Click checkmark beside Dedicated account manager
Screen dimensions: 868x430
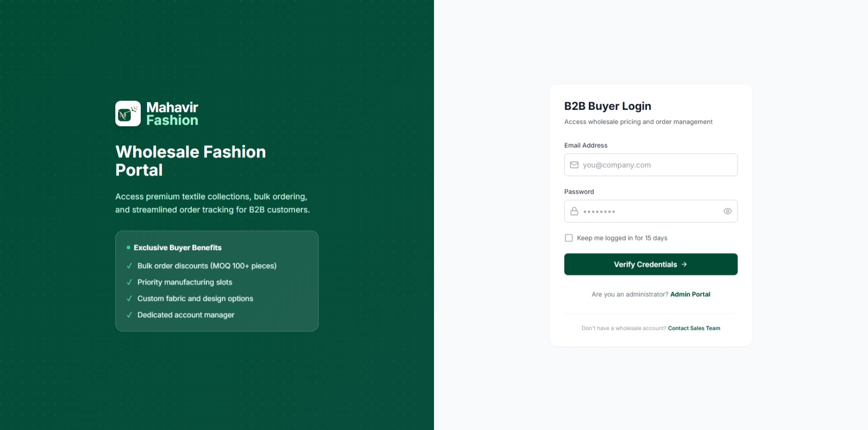tap(129, 315)
